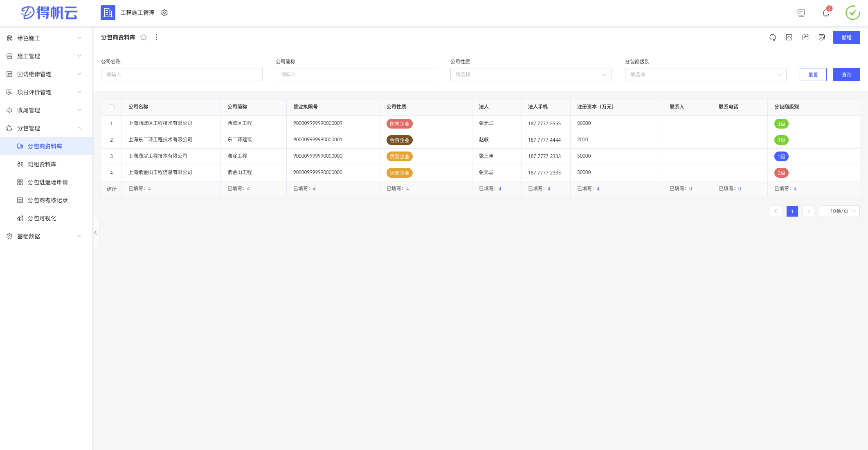Image resolution: width=868 pixels, height=450 pixels.
Task: Click the red 2级 level badge
Action: click(x=781, y=173)
